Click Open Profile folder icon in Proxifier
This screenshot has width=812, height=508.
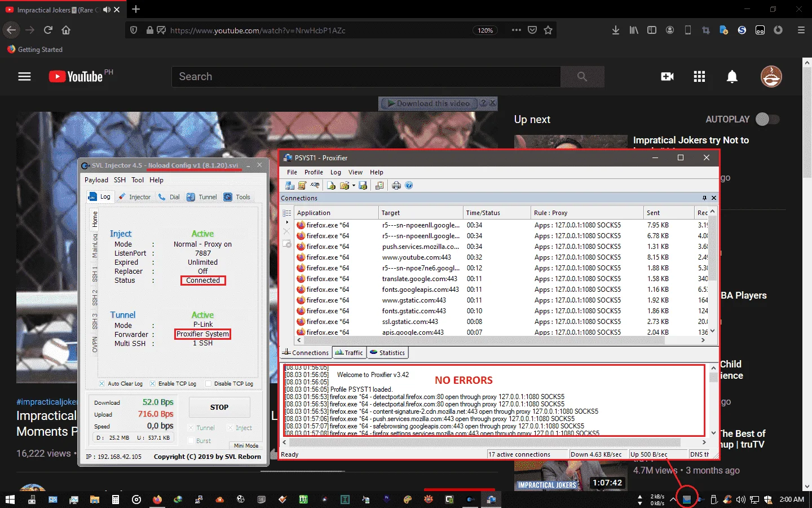344,185
